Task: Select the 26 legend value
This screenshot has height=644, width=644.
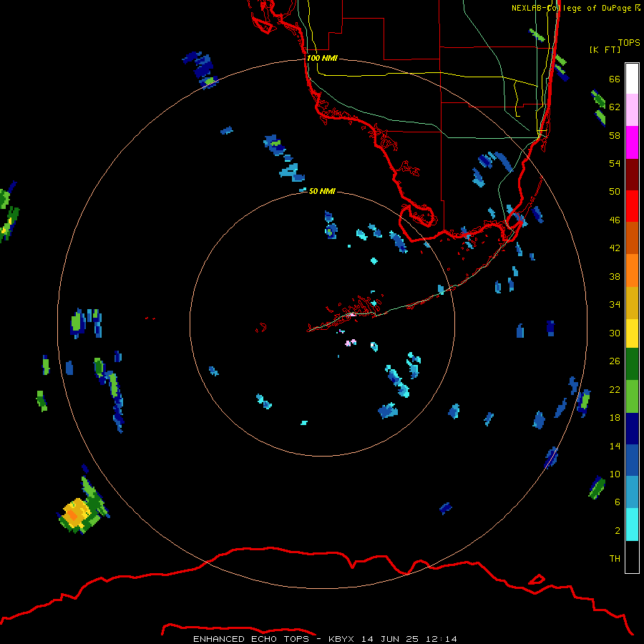Action: [x=615, y=361]
